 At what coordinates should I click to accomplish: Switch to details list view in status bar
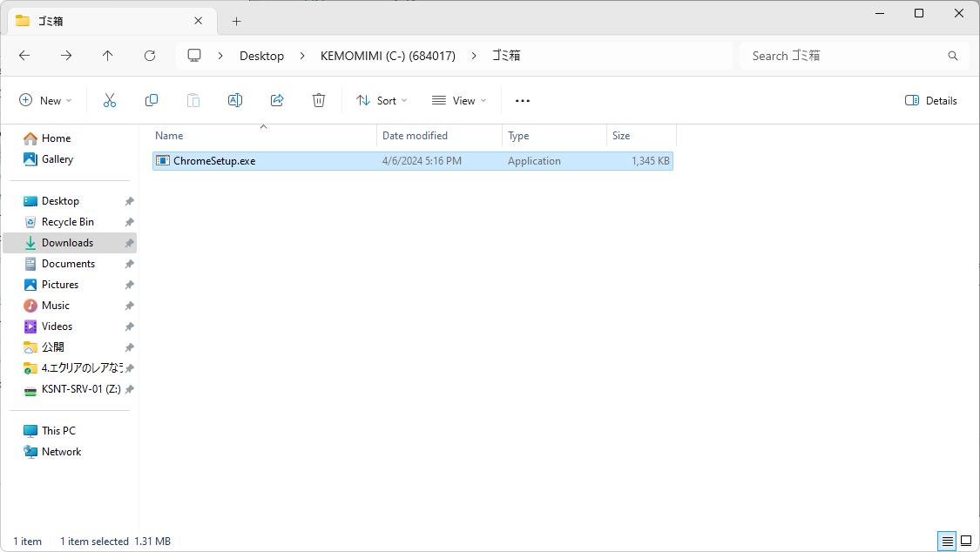click(947, 542)
